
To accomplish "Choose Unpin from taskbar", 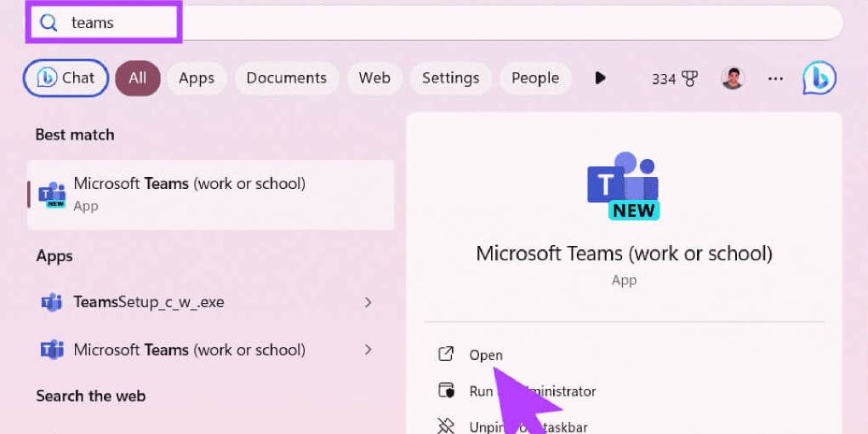I will click(x=528, y=427).
